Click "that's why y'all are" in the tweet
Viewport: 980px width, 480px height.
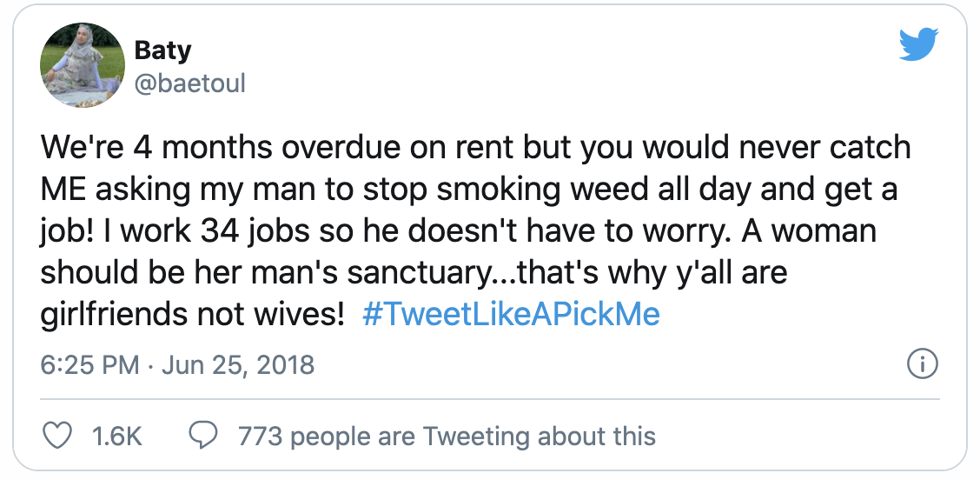659,272
